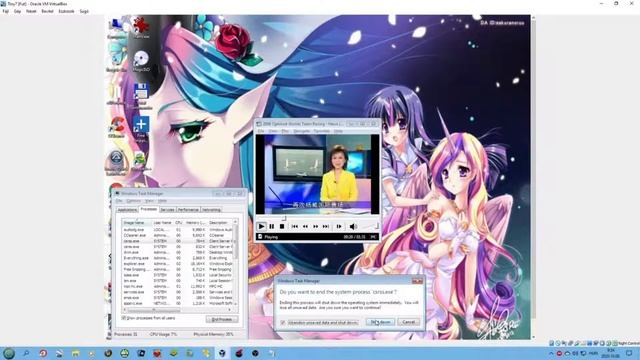Select the Processes tab

pyautogui.click(x=149, y=209)
